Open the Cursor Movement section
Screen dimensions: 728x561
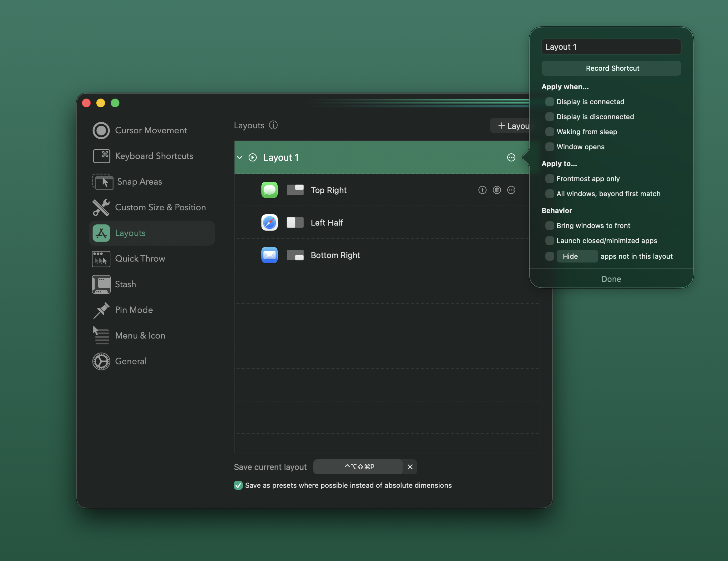152,130
